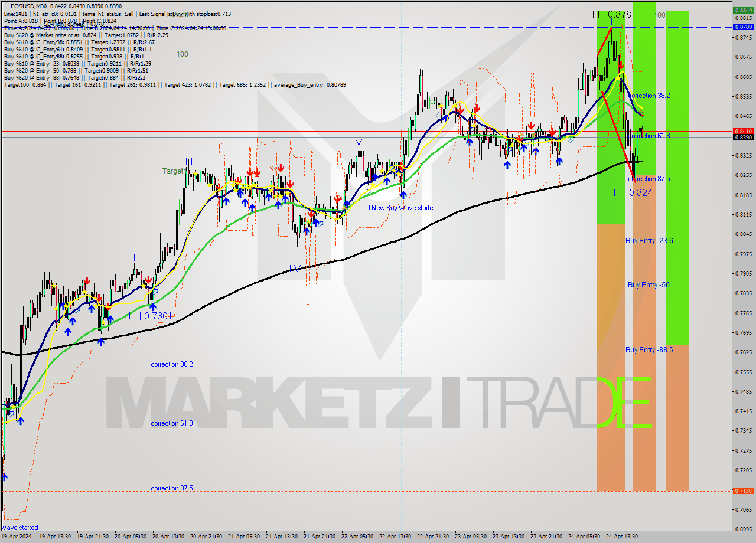Click the '21 Apr 21:30' time label
This screenshot has height=543, width=756.
point(320,537)
